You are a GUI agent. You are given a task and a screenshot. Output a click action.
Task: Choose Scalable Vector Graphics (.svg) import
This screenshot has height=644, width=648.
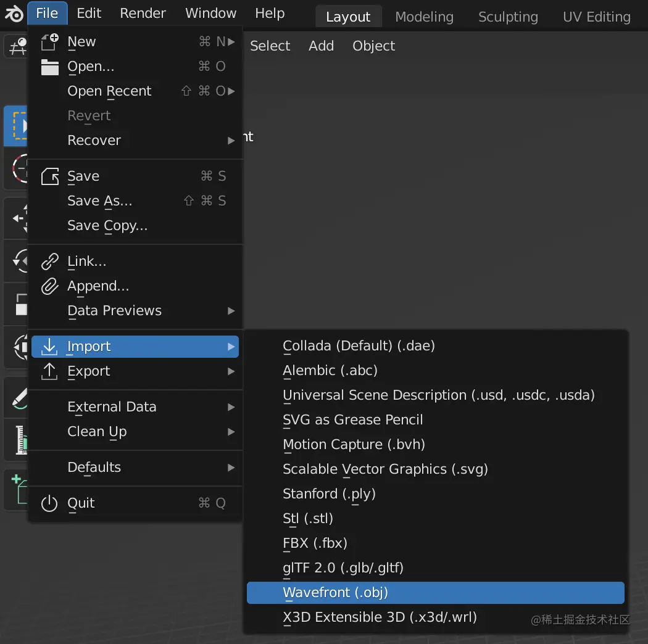coord(436,469)
